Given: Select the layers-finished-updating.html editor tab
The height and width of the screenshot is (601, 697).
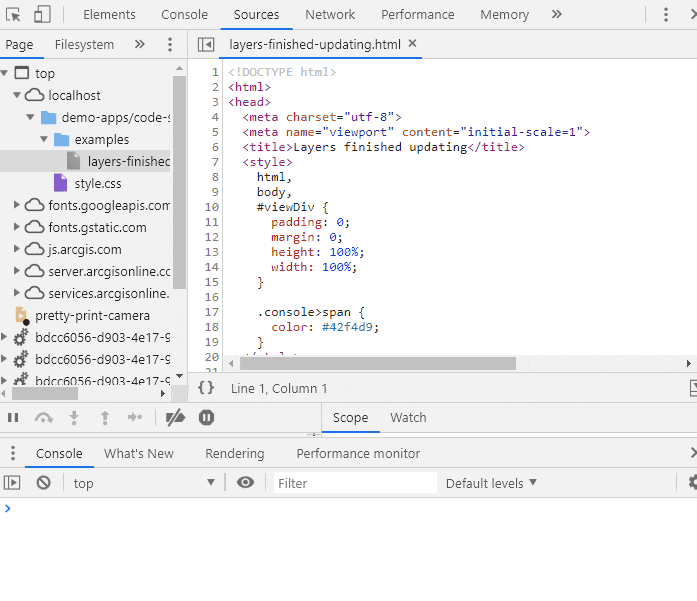Looking at the screenshot, I should pyautogui.click(x=315, y=44).
